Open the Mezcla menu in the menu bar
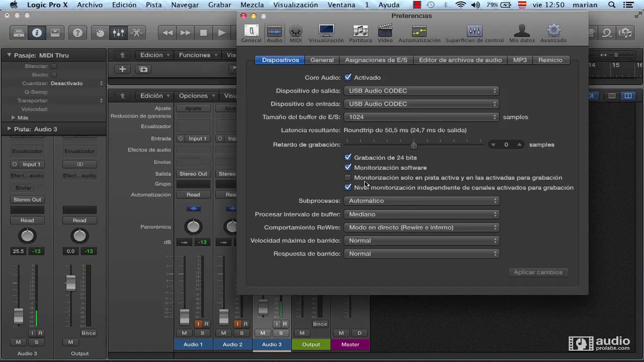Image resolution: width=644 pixels, height=362 pixels. [x=252, y=5]
